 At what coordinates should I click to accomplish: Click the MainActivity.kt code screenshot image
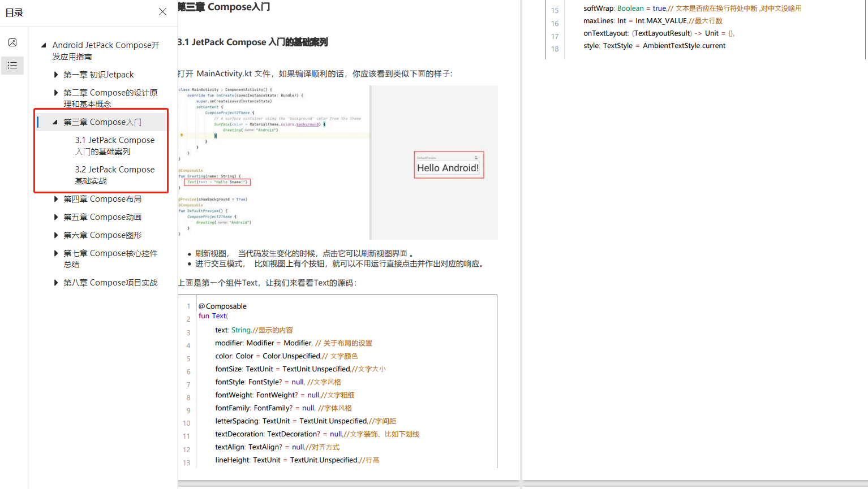(x=338, y=162)
